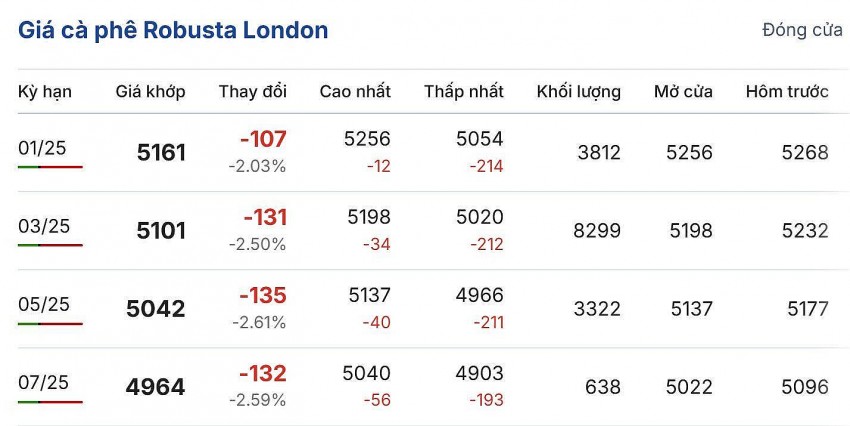Click the "Đóng cửa" market status label

coord(802,31)
